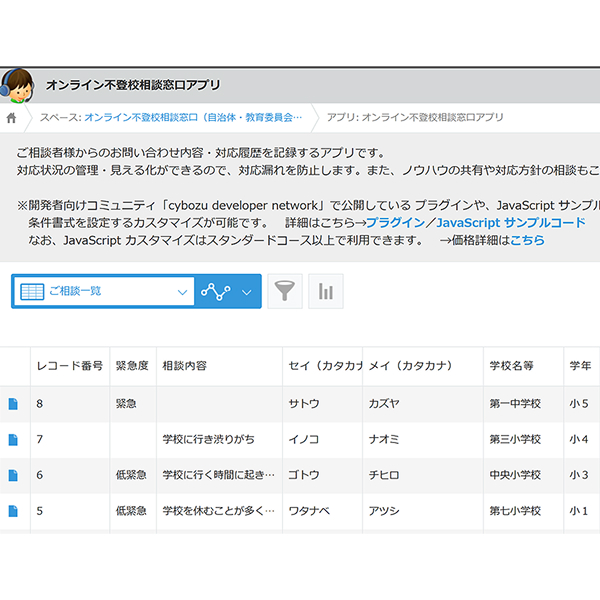Select the アプリ breadcrumb item
Screen dimensions: 600x600
pos(415,118)
